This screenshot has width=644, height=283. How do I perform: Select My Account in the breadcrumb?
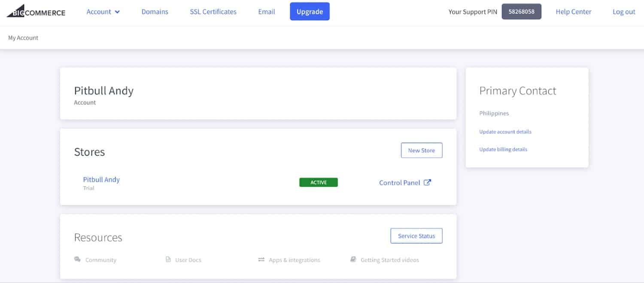[23, 38]
